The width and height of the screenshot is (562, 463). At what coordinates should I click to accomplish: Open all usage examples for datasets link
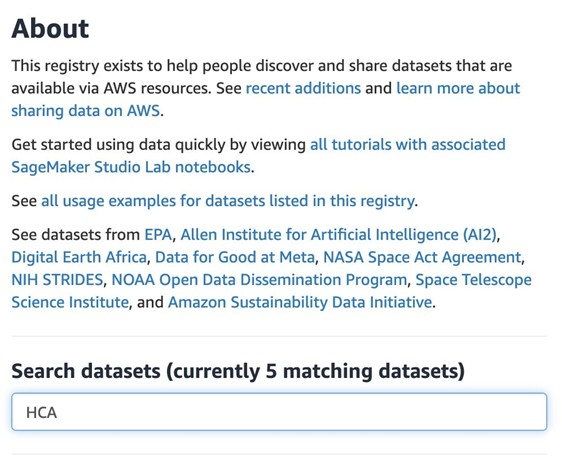click(x=228, y=201)
